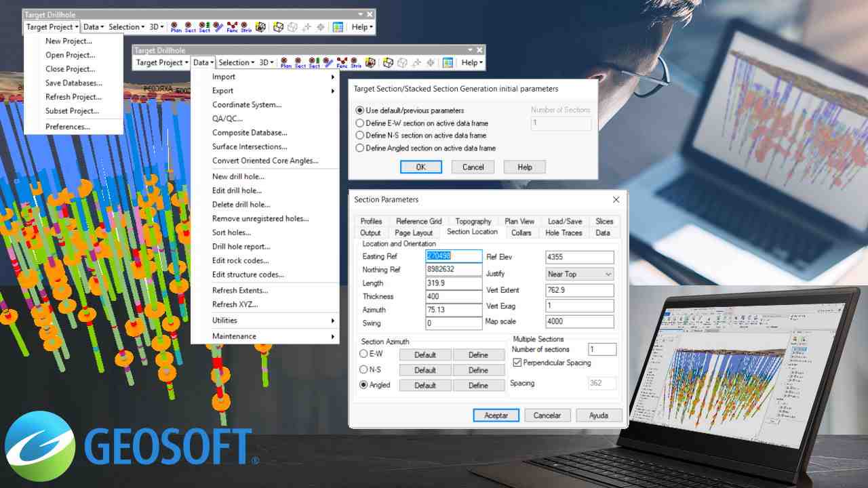Open Selection dropdown in toolbar with Data menu open
Screen dimensions: 868x488
[235, 62]
